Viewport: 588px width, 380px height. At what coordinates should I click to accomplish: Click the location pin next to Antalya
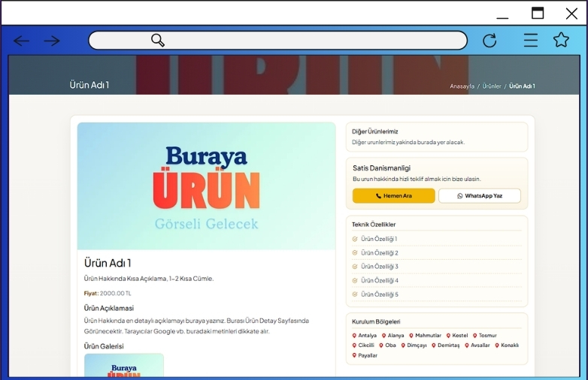pos(355,336)
